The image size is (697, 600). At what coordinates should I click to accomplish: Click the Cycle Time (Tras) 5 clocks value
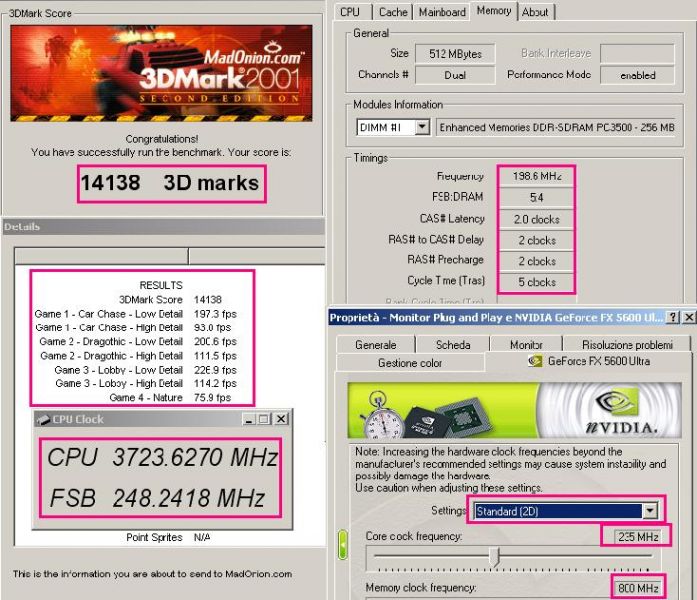[537, 282]
